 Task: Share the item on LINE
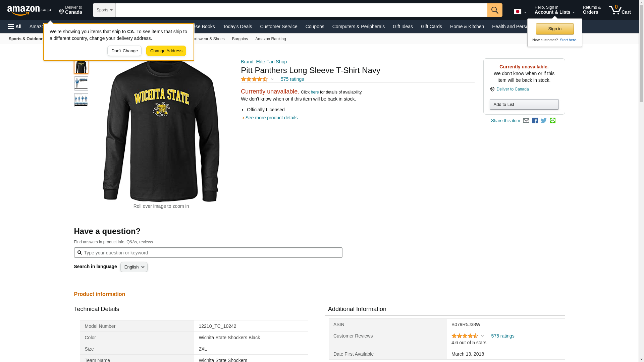click(x=552, y=121)
